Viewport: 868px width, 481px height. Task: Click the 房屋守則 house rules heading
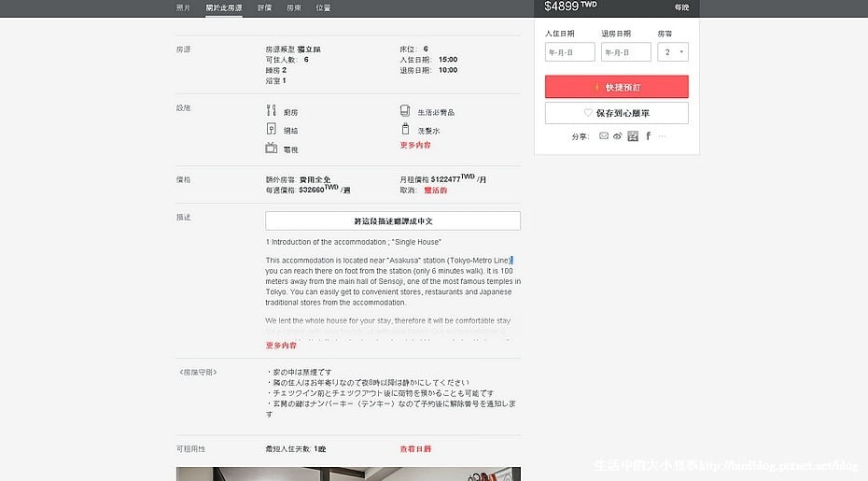tap(198, 373)
